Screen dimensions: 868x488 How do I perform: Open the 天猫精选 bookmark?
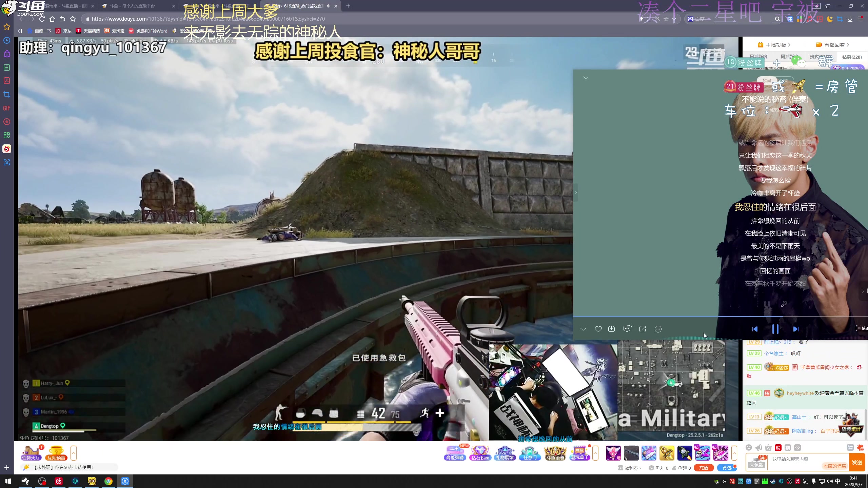coord(88,31)
